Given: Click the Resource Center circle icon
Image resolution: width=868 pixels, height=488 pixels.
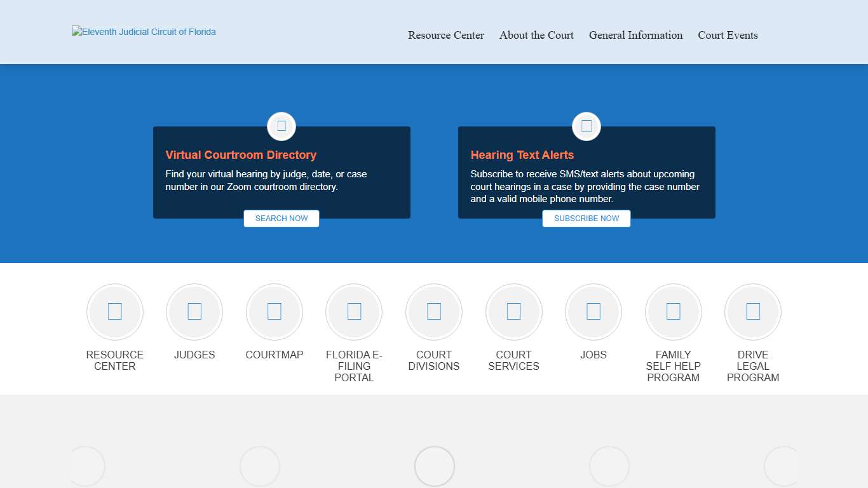Looking at the screenshot, I should 115,312.
